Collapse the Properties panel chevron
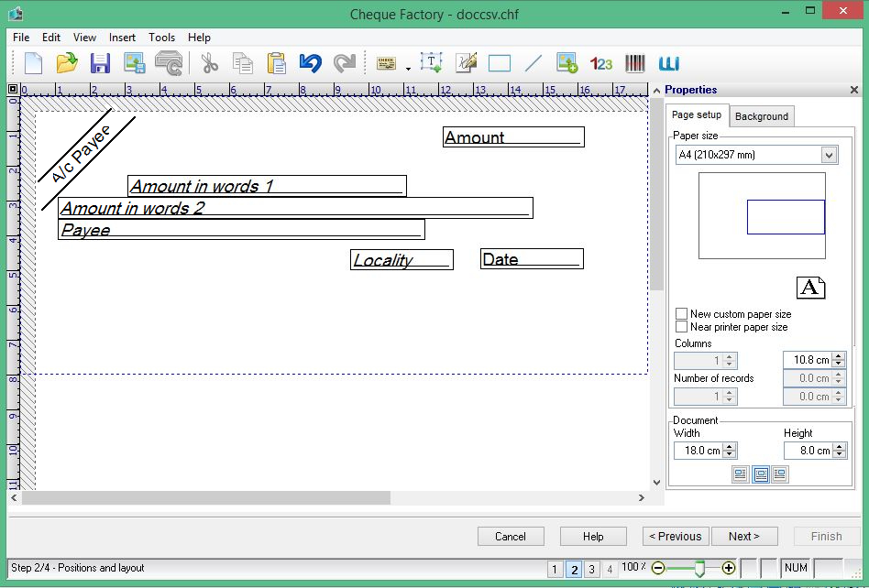 (x=656, y=91)
